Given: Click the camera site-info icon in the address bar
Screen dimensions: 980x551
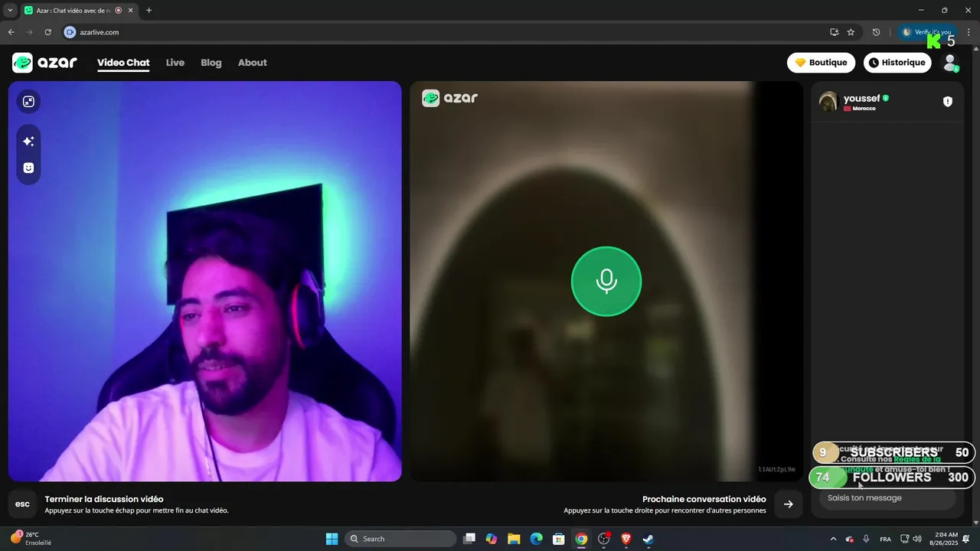Looking at the screenshot, I should click(70, 32).
